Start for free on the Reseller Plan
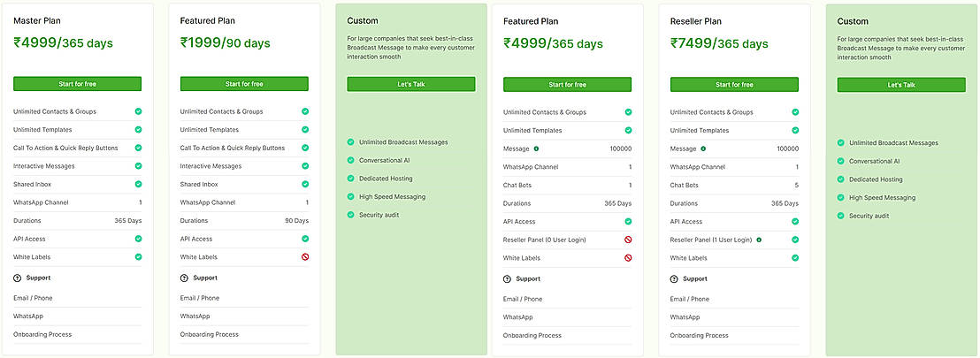 734,85
